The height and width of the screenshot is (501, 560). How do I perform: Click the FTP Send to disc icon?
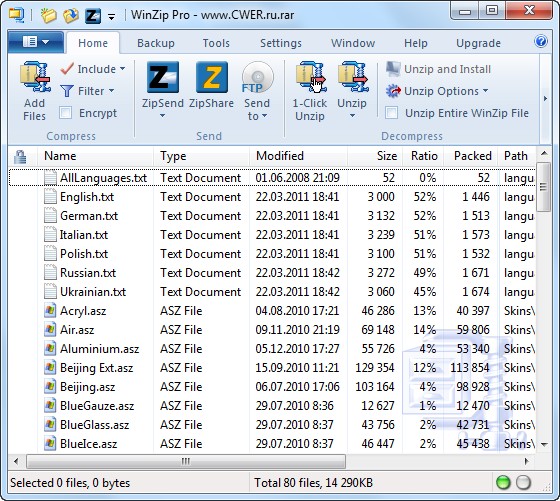[258, 77]
